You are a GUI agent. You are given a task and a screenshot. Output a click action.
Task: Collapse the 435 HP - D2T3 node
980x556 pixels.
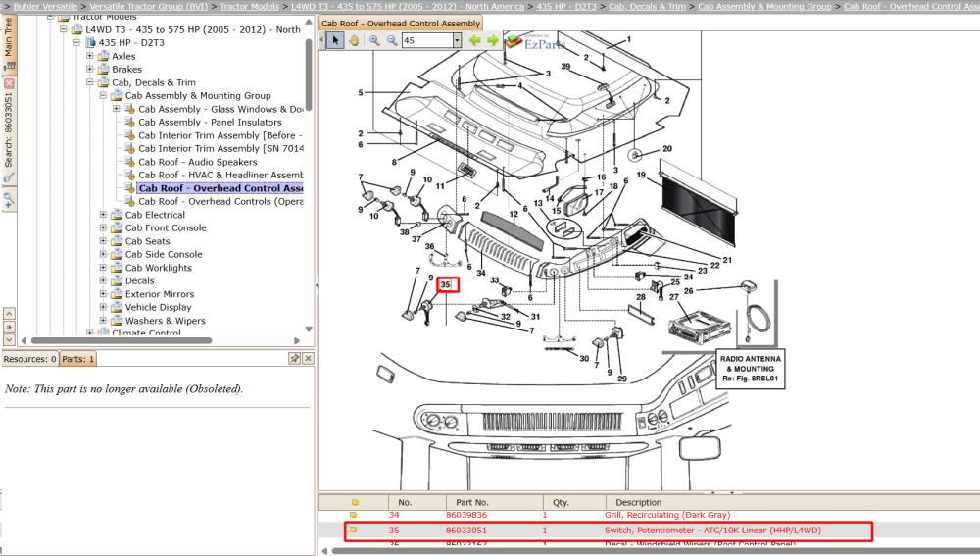pyautogui.click(x=76, y=42)
